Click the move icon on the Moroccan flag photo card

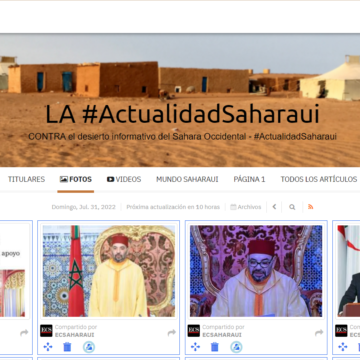[x=48, y=347]
